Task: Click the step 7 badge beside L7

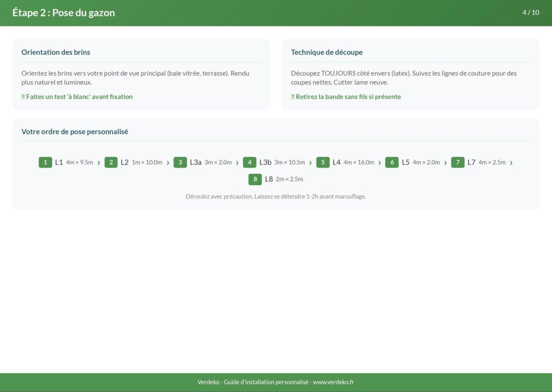Action: click(x=457, y=162)
